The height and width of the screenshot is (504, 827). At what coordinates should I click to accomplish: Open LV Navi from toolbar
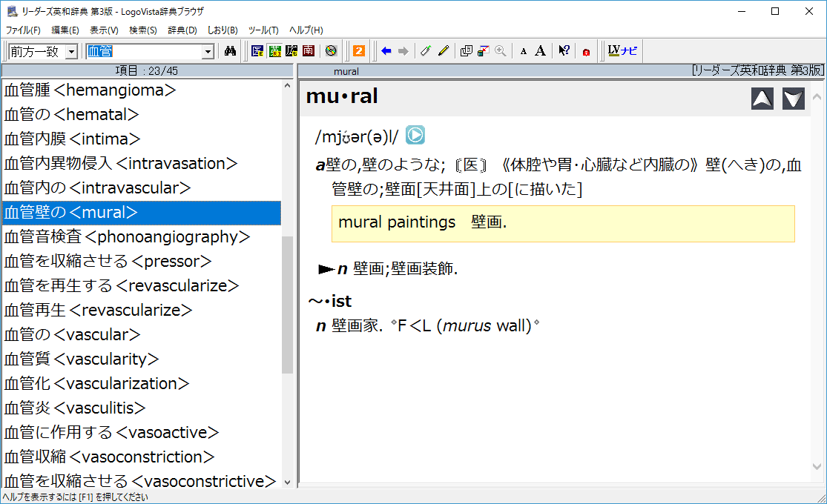(622, 51)
